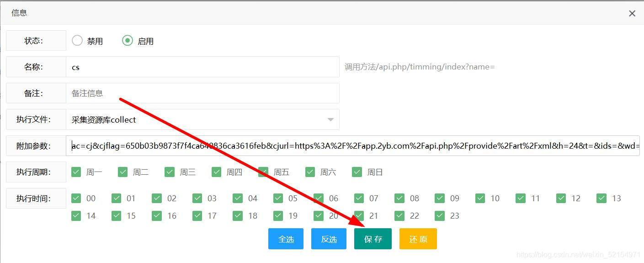This screenshot has width=644, height=263.
Task: Click the green 保存 save button
Action: [373, 239]
